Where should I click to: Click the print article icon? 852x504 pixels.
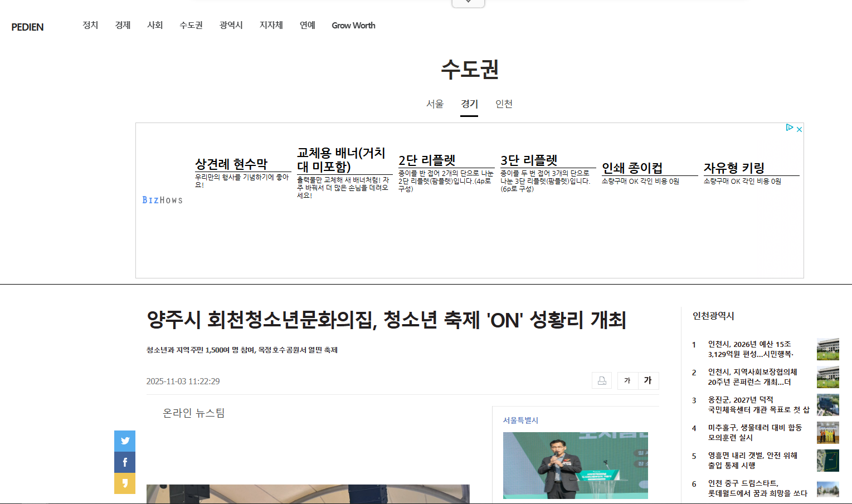(x=602, y=381)
